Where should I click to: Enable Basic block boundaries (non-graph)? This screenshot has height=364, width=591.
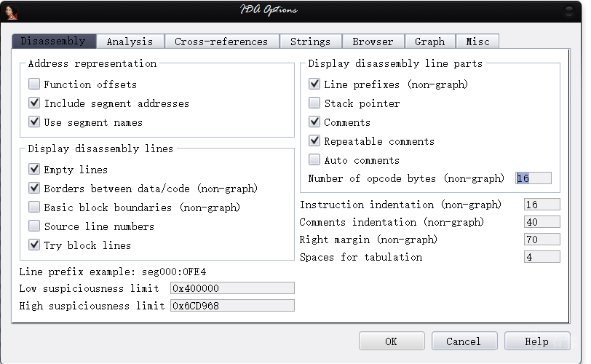click(34, 207)
